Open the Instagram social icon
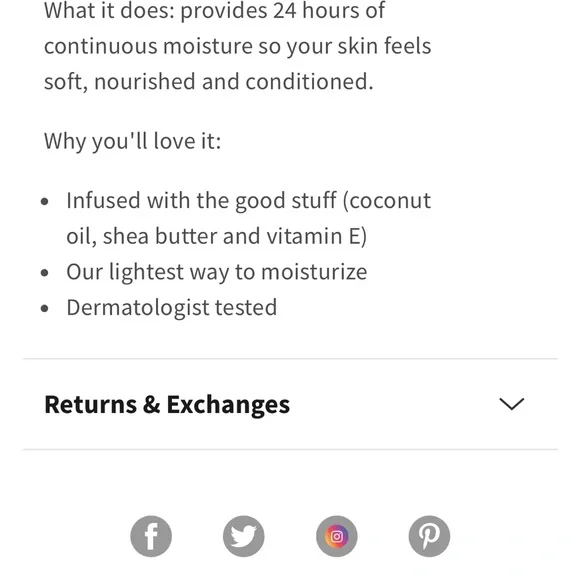 337,536
